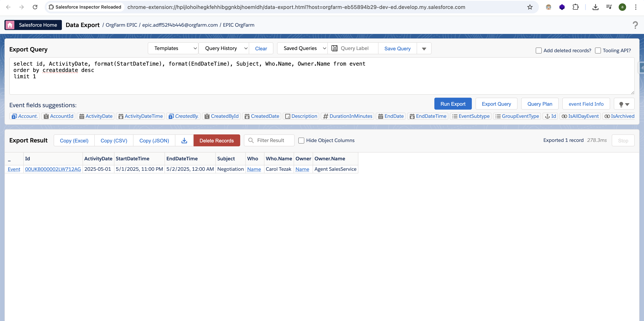Expand the Query History dropdown

pos(224,48)
